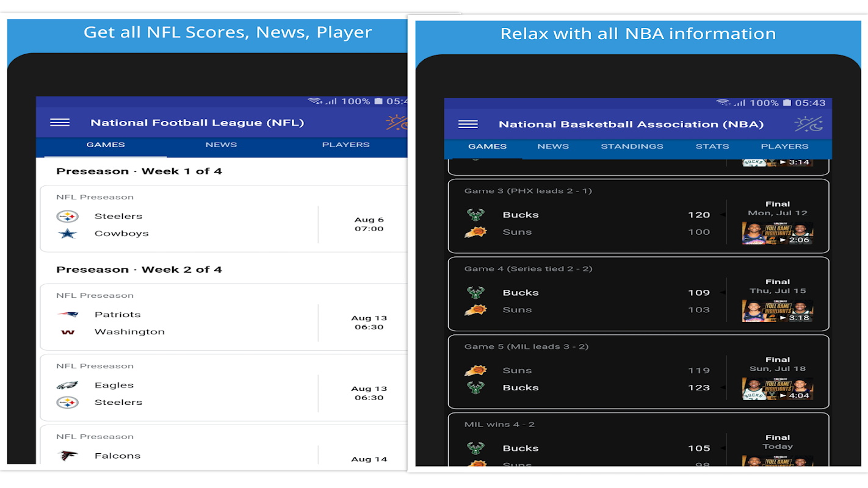Open the hamburger menu in NBA screen
Image resolution: width=868 pixels, height=488 pixels.
pos(468,124)
